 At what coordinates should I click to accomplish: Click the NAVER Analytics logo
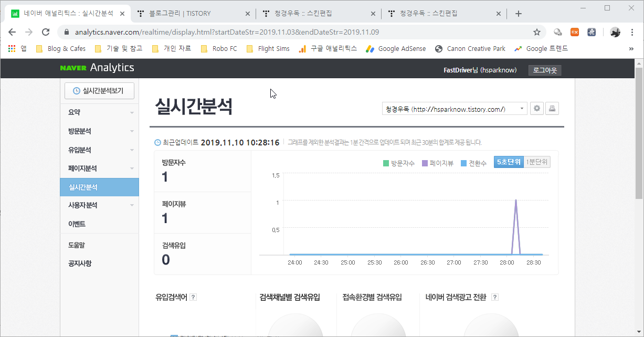click(97, 68)
